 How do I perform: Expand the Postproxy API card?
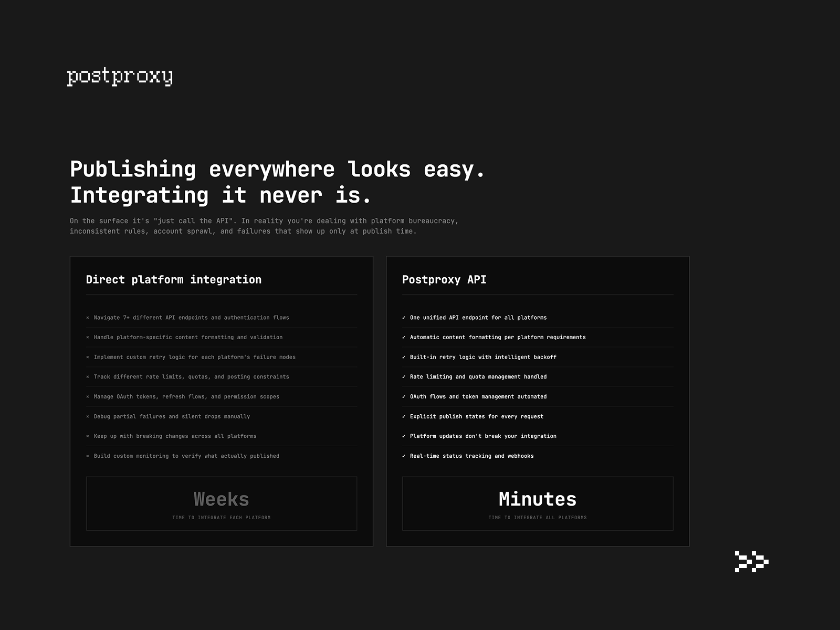tap(538, 402)
